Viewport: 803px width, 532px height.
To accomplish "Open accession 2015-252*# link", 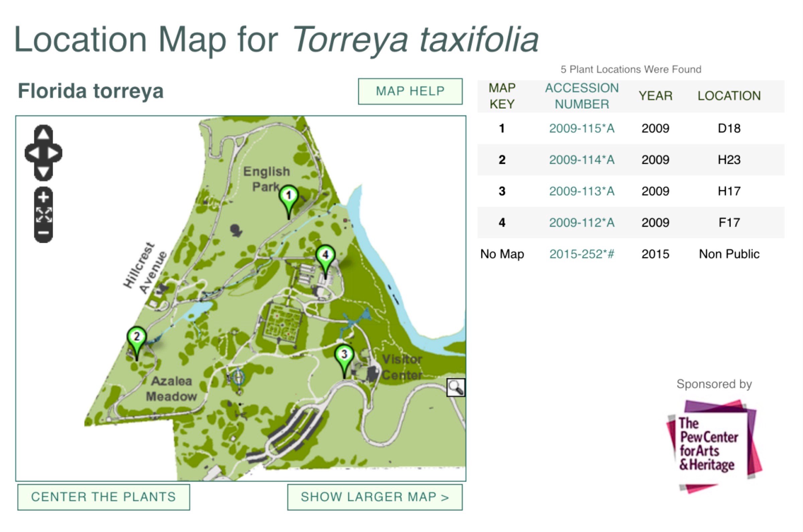I will pyautogui.click(x=582, y=254).
